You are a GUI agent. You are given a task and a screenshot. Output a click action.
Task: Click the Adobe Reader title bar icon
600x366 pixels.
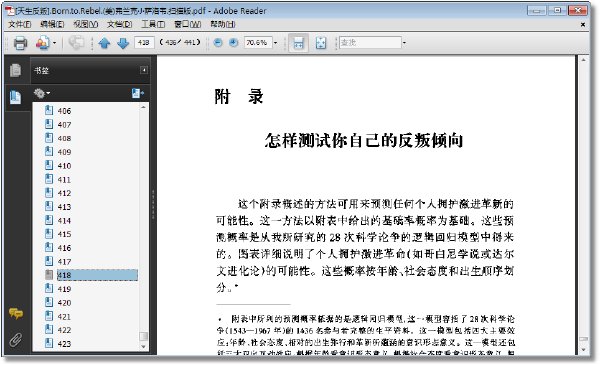(9, 10)
